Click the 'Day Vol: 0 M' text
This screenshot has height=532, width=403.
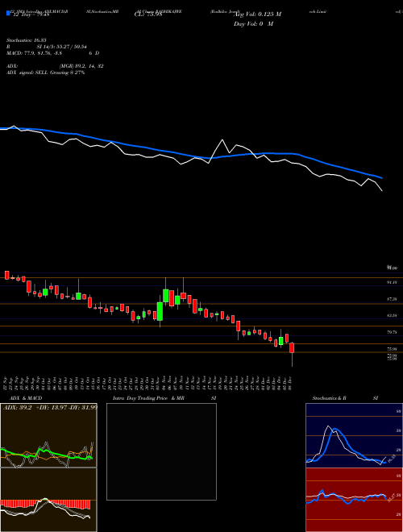253,23
